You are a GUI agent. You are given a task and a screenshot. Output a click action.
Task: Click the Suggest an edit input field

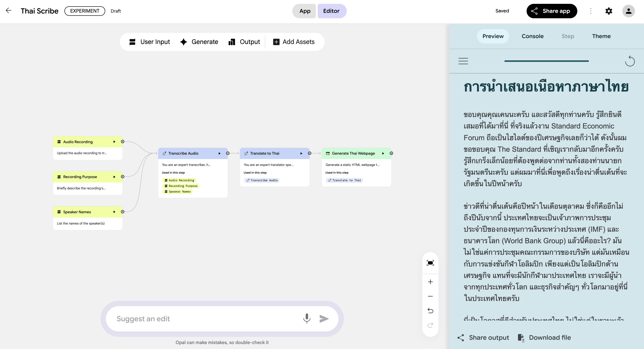(205, 319)
